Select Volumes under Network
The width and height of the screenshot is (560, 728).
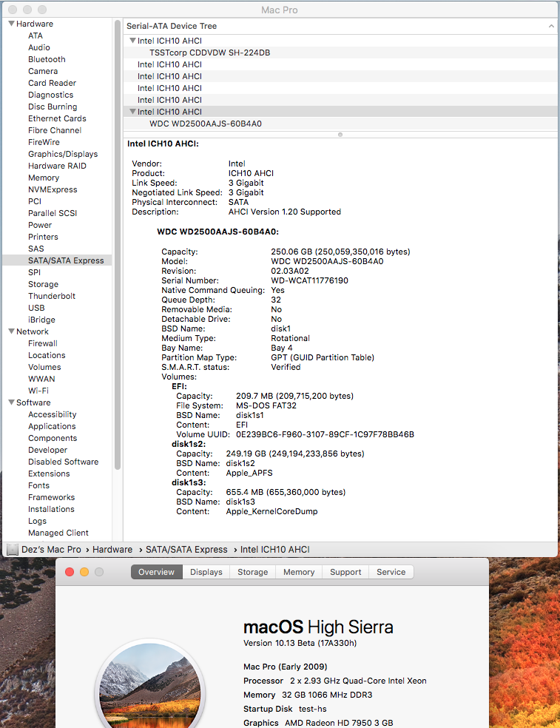44,367
